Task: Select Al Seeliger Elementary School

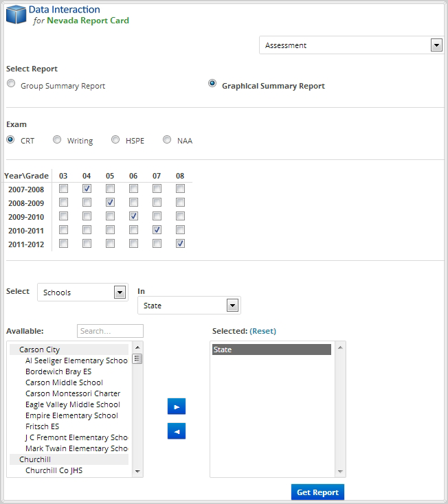Action: click(76, 360)
